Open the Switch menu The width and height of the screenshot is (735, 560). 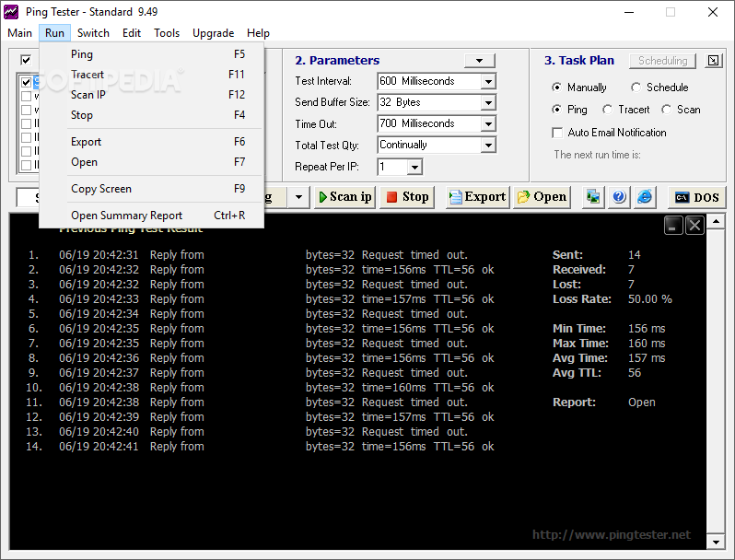pos(93,33)
